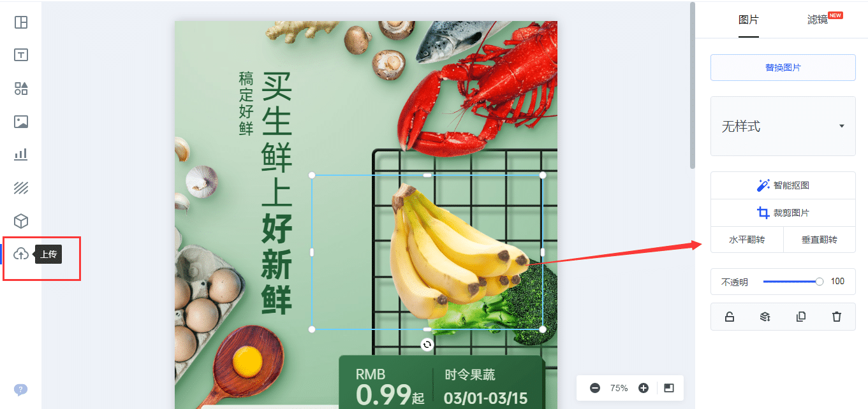Select the 图片 tab
The height and width of the screenshot is (409, 868).
click(x=749, y=20)
